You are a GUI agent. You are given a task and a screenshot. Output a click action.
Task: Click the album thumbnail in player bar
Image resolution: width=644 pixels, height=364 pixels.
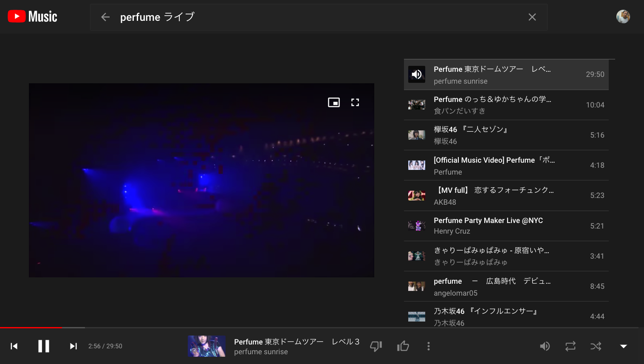[x=206, y=346]
